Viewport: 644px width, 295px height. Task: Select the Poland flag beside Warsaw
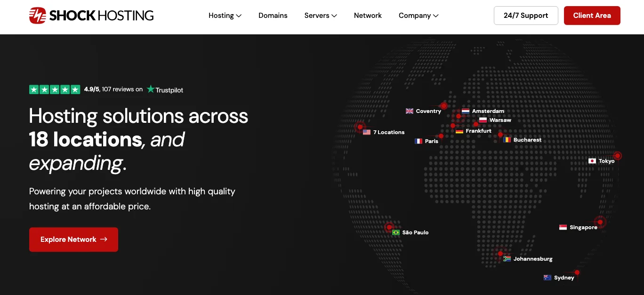pyautogui.click(x=483, y=120)
